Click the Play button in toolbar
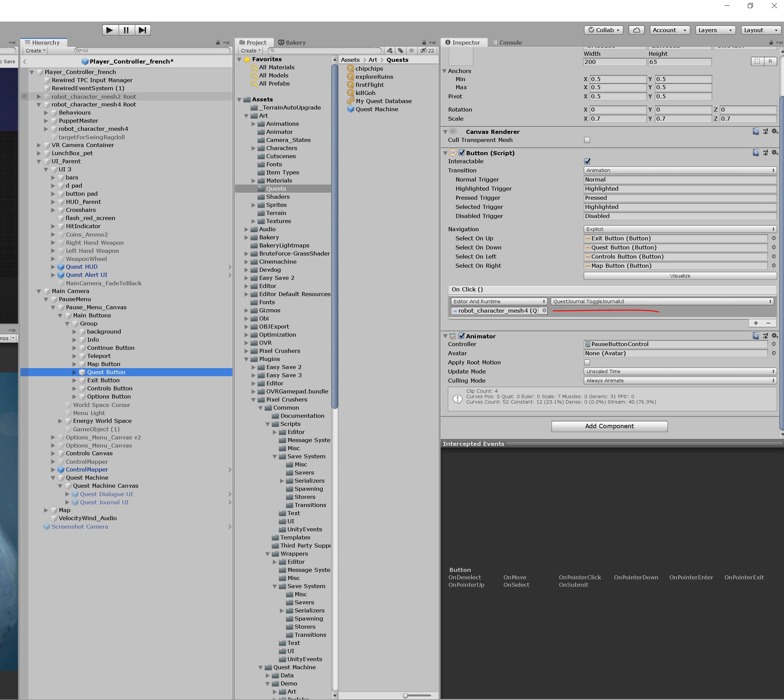This screenshot has height=700, width=784. pyautogui.click(x=110, y=30)
